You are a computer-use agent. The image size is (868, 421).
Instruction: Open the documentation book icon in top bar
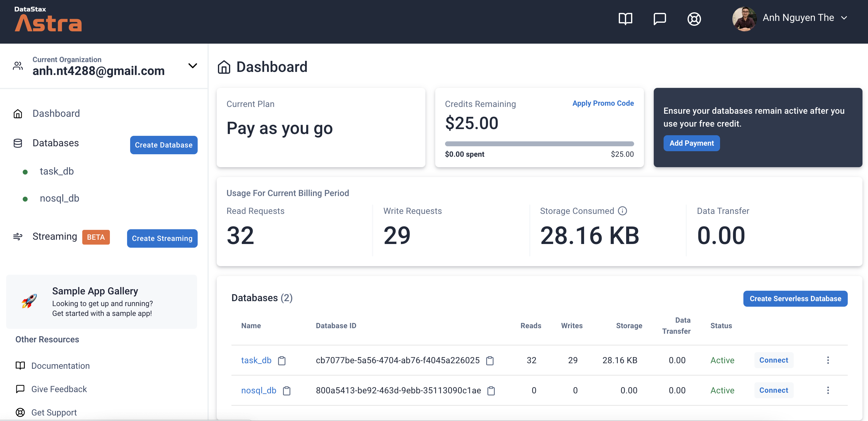click(626, 19)
